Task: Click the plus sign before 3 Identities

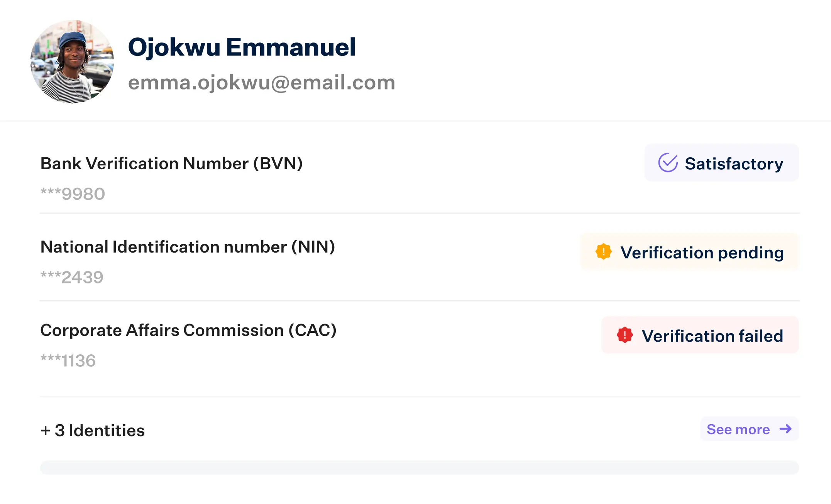Action: coord(46,431)
